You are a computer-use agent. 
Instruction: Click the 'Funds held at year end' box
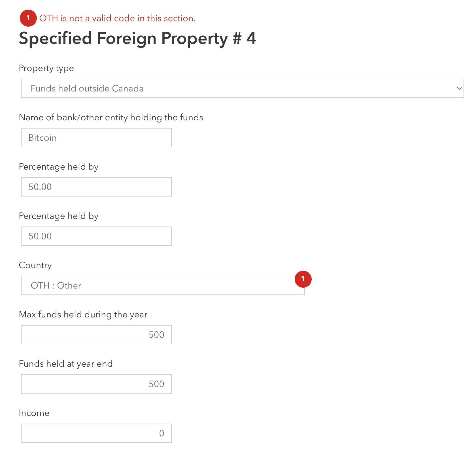click(x=96, y=384)
